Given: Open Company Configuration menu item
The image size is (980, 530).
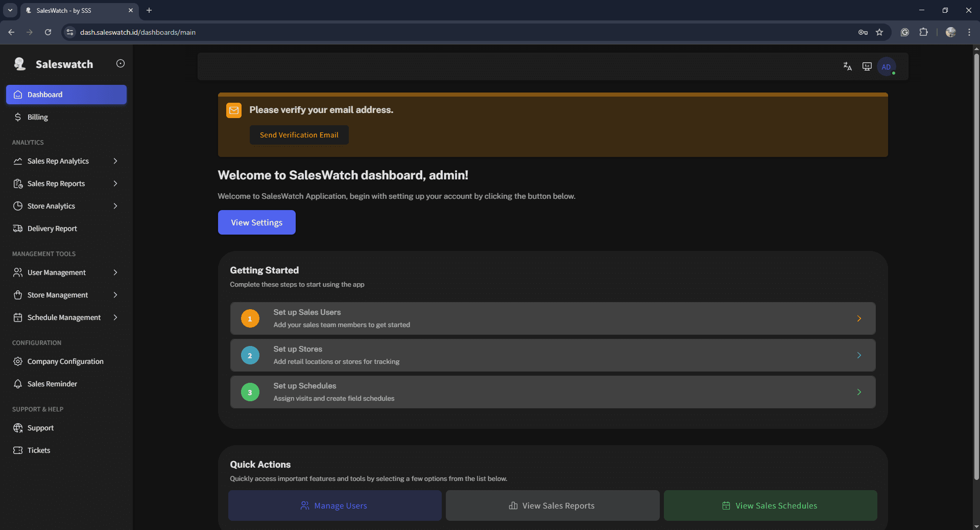Looking at the screenshot, I should [65, 361].
